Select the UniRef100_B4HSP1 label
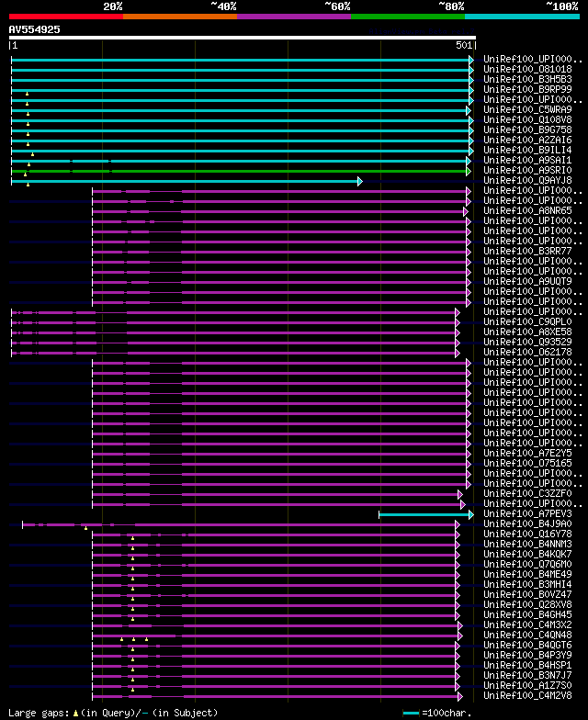Screen dimensions: 588x720 coord(527,665)
